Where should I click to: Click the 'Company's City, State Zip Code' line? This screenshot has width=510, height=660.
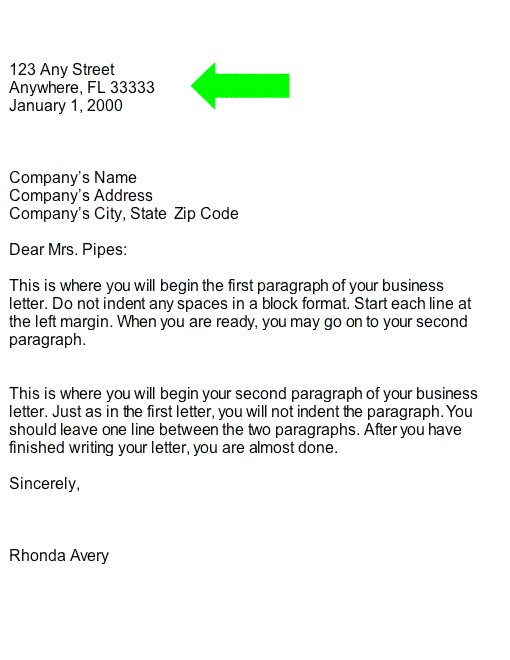click(x=124, y=214)
